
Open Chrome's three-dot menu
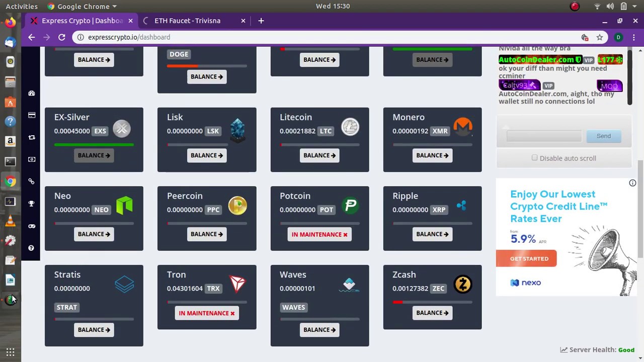[634, 37]
